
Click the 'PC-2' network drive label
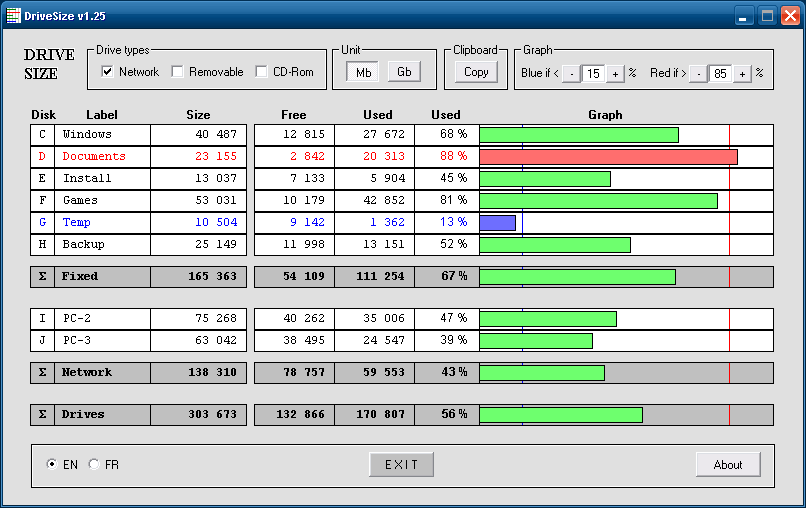coord(77,318)
